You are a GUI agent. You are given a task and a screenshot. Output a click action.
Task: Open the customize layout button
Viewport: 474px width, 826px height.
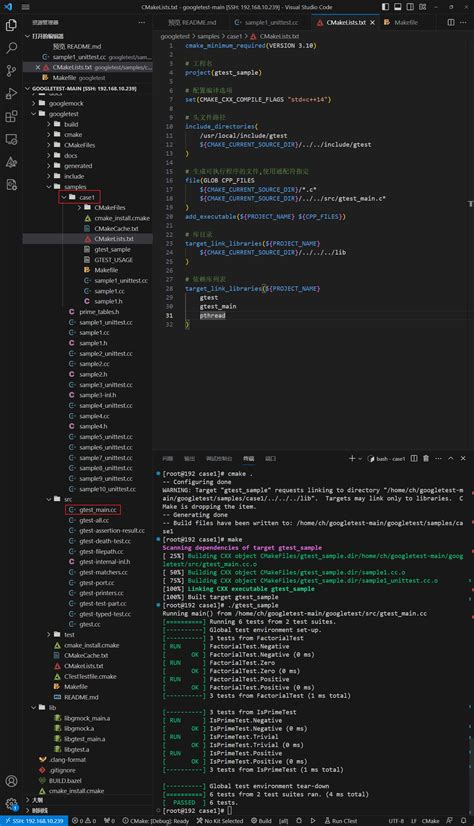(x=421, y=7)
